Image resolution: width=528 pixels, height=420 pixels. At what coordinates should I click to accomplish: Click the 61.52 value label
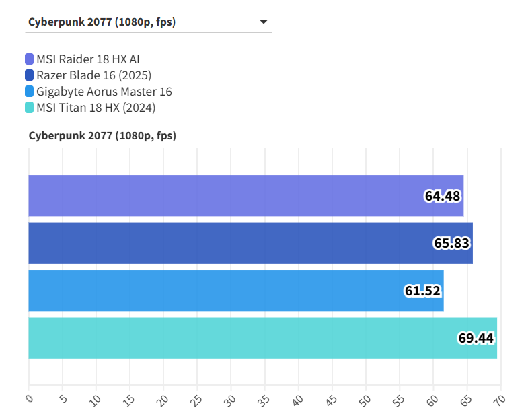click(422, 291)
